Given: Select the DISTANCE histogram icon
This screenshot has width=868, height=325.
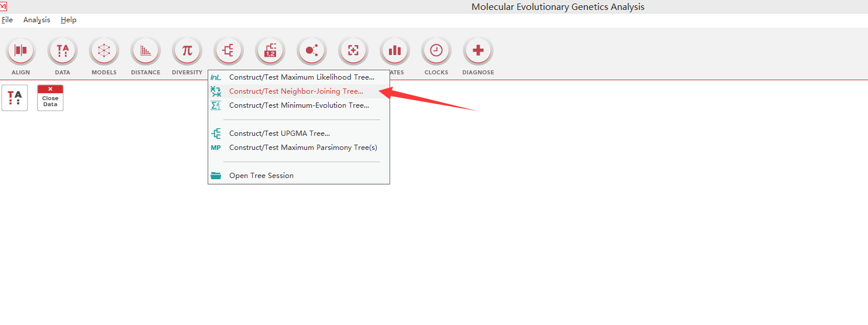Looking at the screenshot, I should [145, 51].
